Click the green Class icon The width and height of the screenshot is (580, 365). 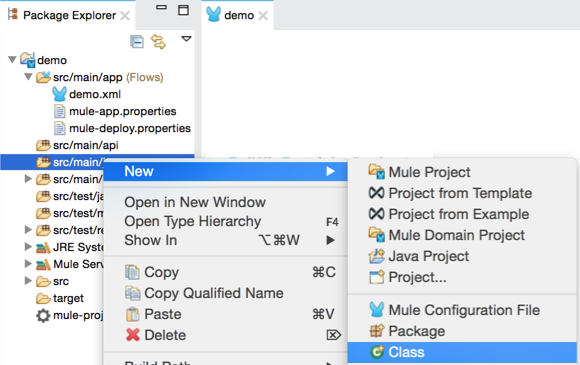coord(377,352)
